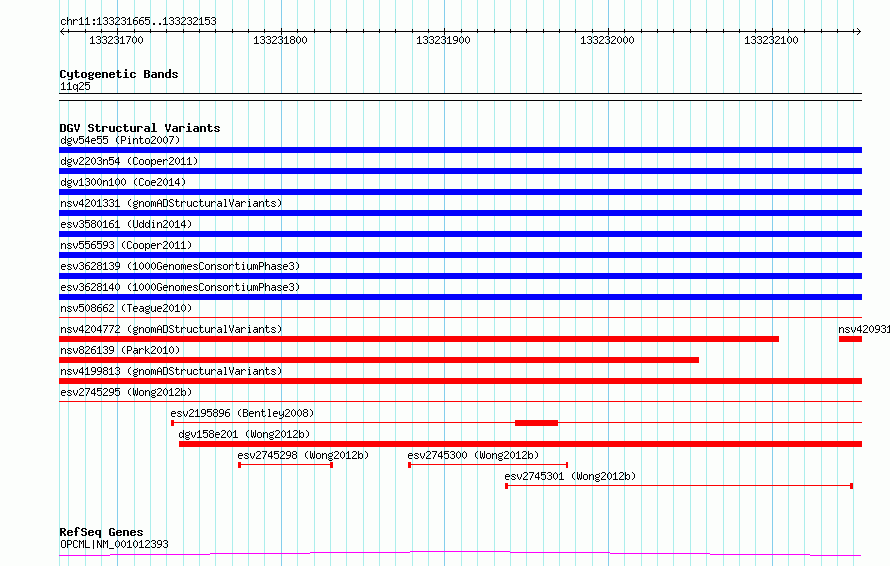Open variant nsv826139 (Park2010) label
The height and width of the screenshot is (566, 890).
(120, 350)
